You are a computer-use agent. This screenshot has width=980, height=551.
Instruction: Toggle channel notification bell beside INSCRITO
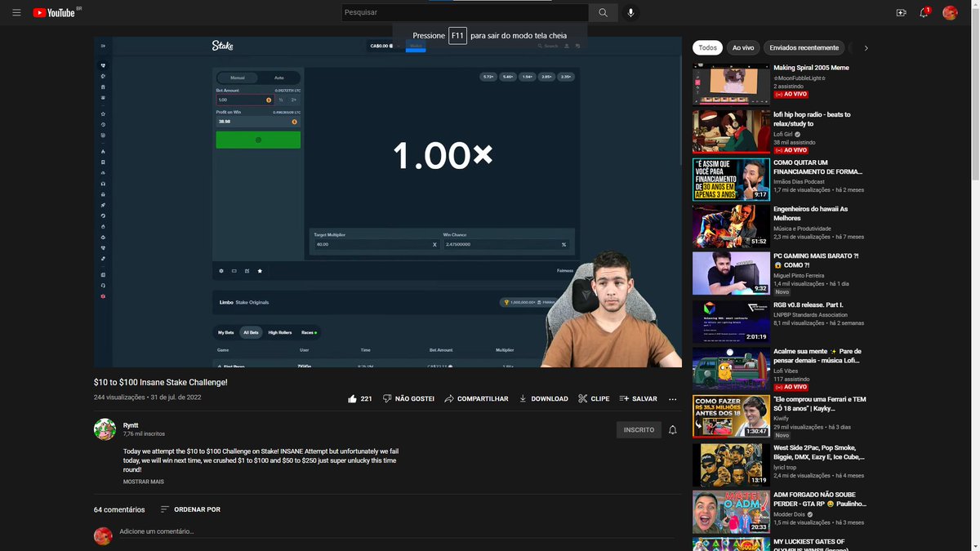click(673, 430)
